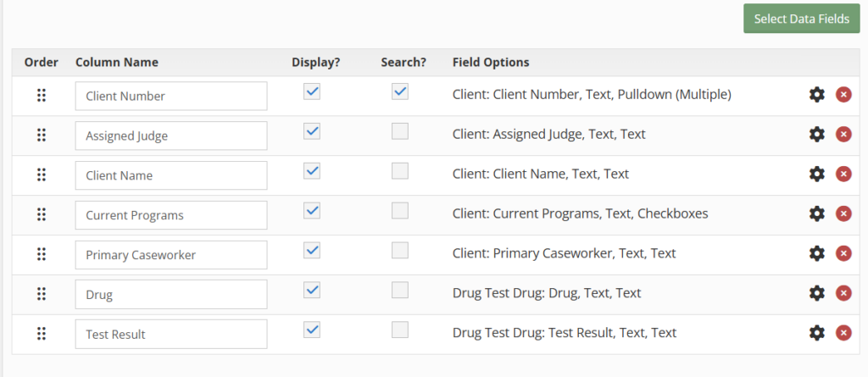Toggle Display checkbox for Current Programs
Image resolution: width=868 pixels, height=377 pixels.
[x=312, y=210]
